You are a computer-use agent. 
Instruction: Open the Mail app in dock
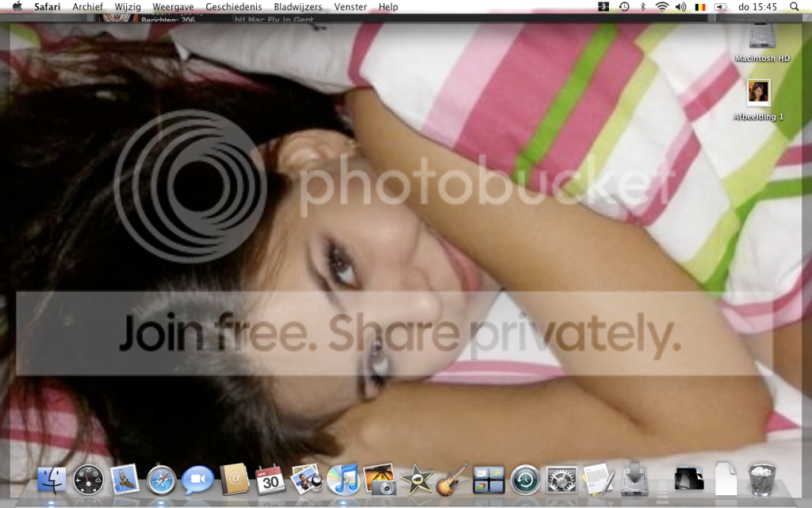[124, 480]
